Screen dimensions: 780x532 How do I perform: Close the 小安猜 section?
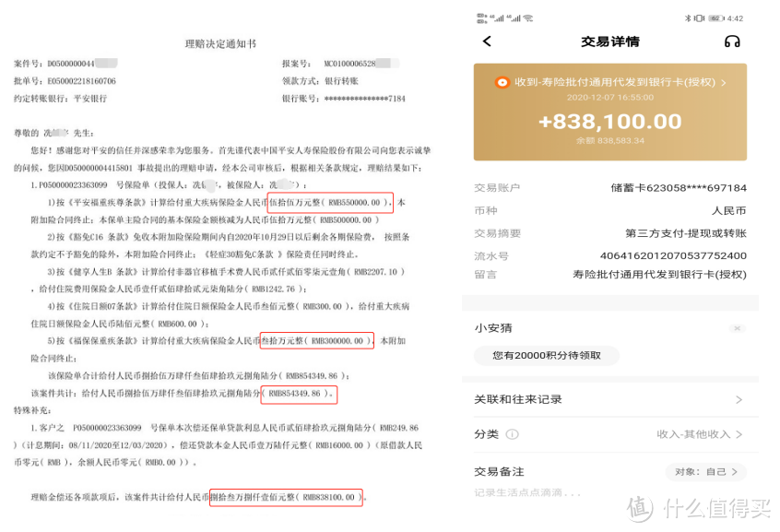(x=738, y=328)
